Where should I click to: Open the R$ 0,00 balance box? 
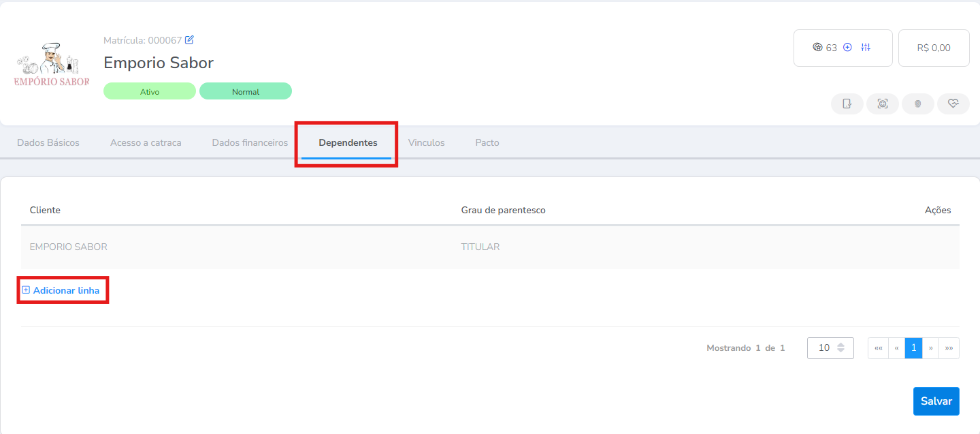934,48
